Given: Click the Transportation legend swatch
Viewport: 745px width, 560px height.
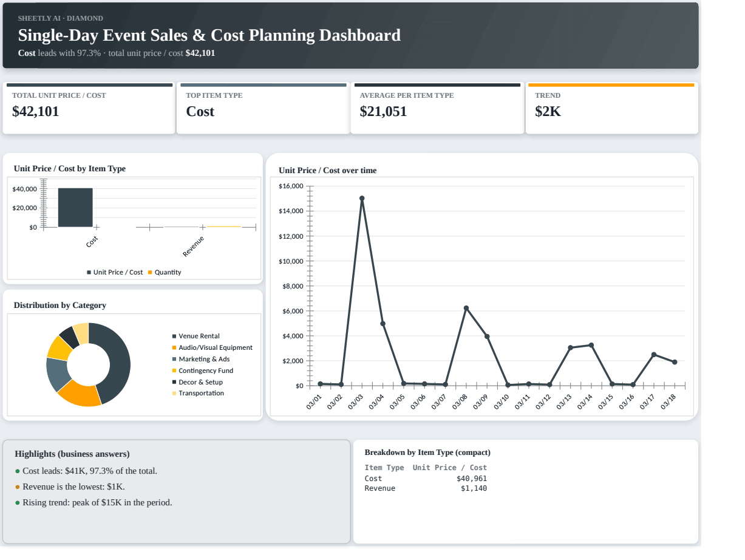Looking at the screenshot, I should 174,393.
